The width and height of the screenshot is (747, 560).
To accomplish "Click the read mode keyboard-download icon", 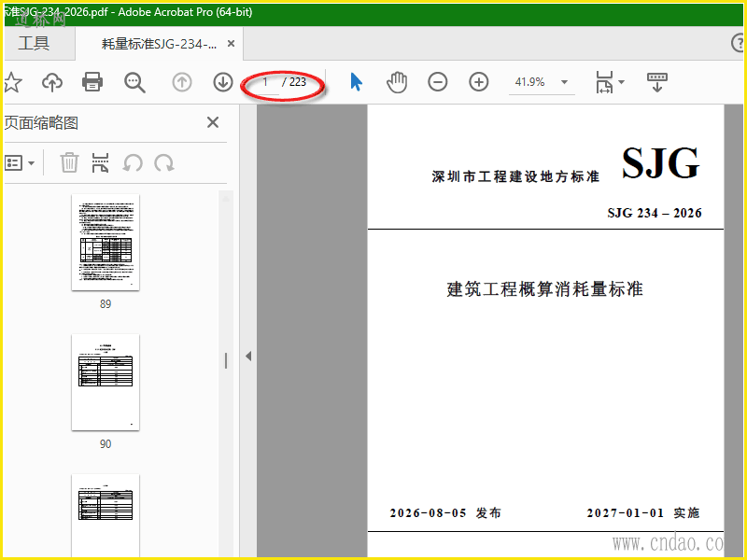I will click(x=657, y=82).
